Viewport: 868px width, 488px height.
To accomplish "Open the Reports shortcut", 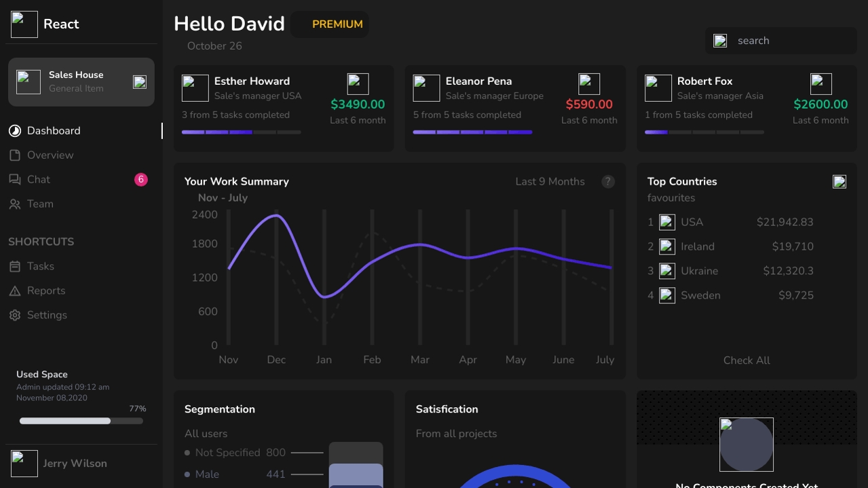I will click(81, 291).
